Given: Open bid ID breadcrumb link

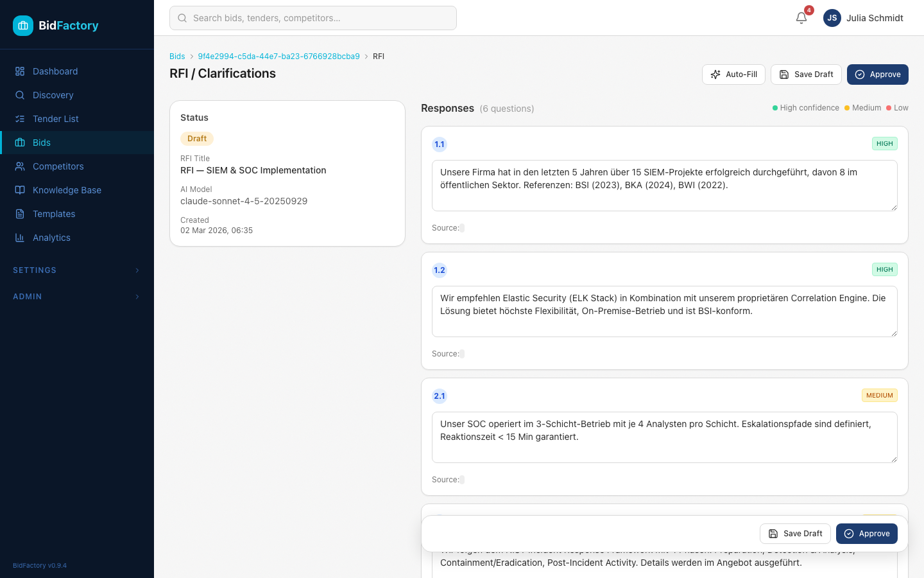Looking at the screenshot, I should pyautogui.click(x=278, y=57).
